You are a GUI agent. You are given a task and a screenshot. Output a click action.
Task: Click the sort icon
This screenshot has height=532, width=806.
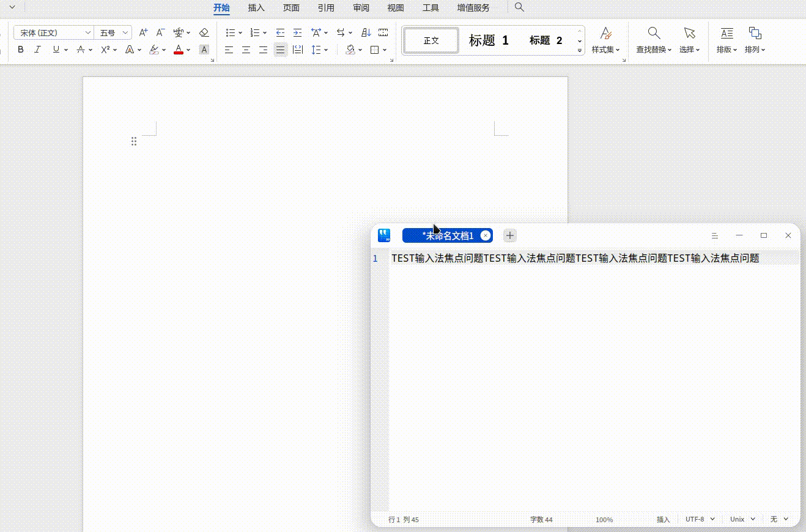click(x=366, y=32)
